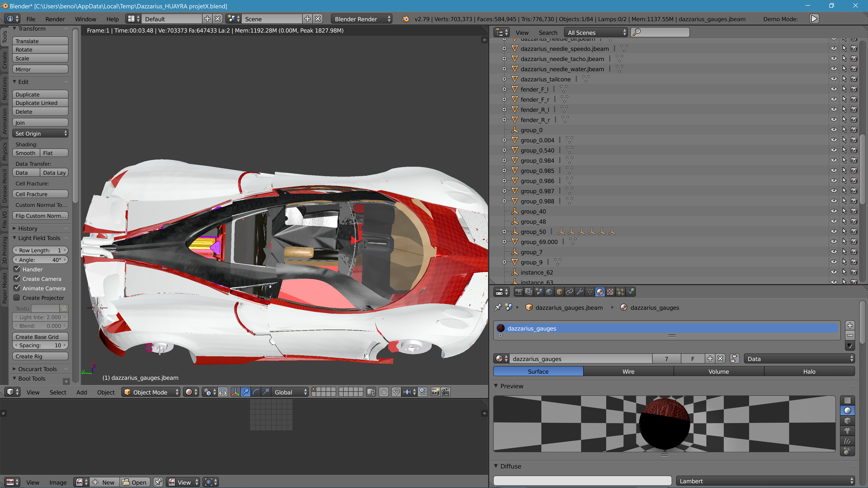Image resolution: width=868 pixels, height=488 pixels.
Task: Open the Modifiers wrench properties tab
Action: pos(580,292)
